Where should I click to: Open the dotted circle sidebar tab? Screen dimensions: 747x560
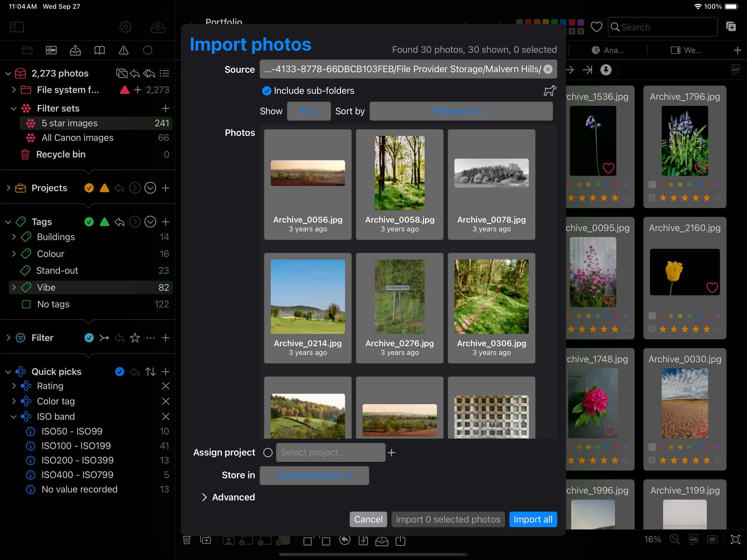click(148, 50)
